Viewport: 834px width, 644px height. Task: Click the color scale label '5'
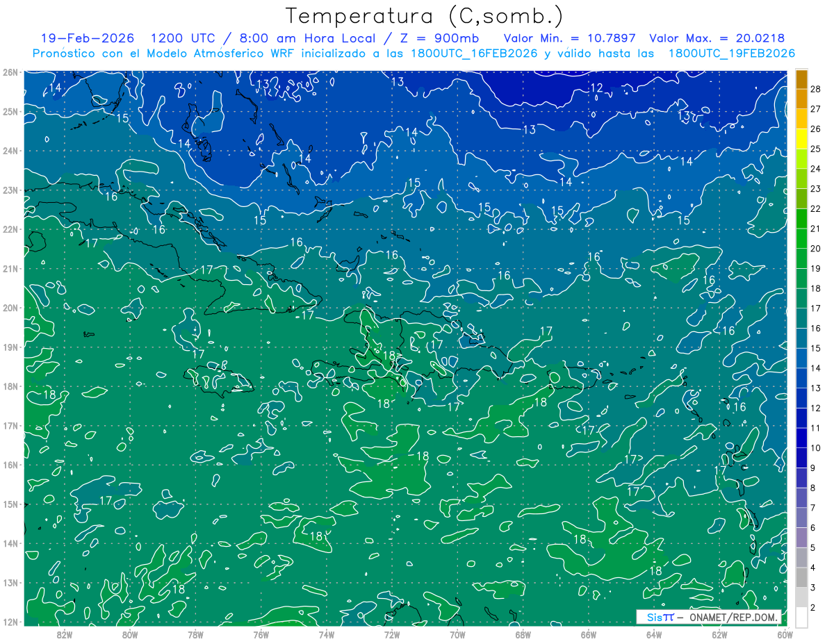813,547
